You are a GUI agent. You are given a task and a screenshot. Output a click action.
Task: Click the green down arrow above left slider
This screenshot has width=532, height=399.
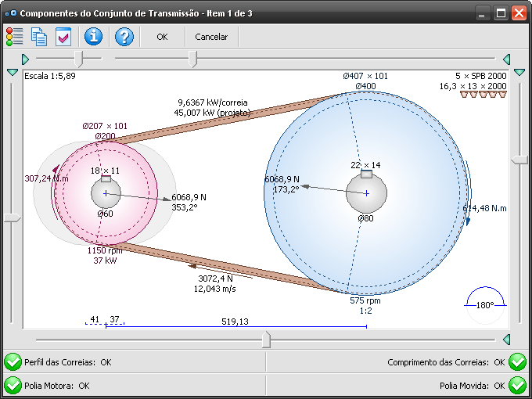point(12,73)
